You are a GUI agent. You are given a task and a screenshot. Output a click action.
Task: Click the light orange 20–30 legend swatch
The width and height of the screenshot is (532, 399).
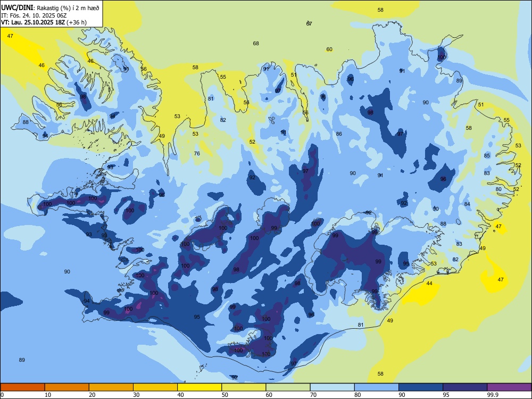111,387
